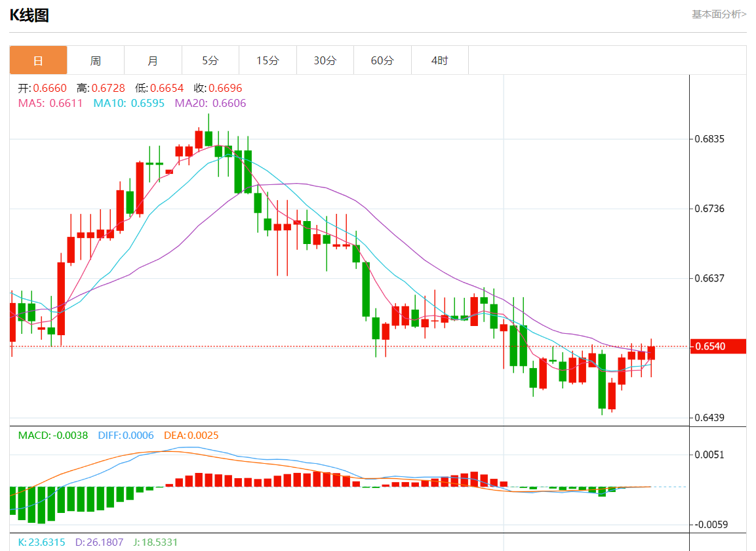
Task: Switch to the 月 monthly tab
Action: point(153,60)
